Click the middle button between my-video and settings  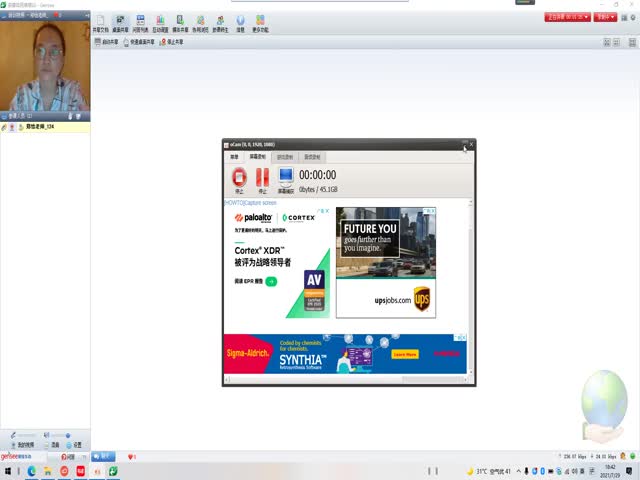pyautogui.click(x=52, y=445)
